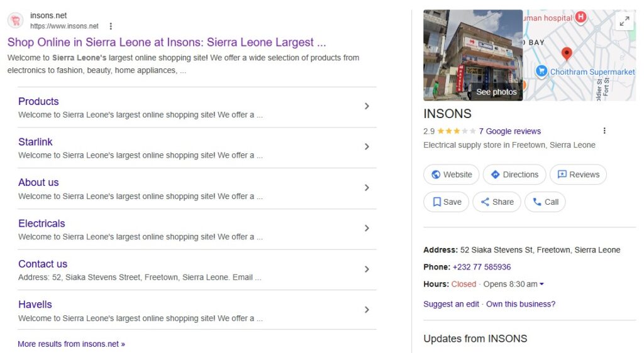Viewport: 644px width, 353px height.
Task: Open the Contact us sitelink chevron
Action: tap(367, 269)
